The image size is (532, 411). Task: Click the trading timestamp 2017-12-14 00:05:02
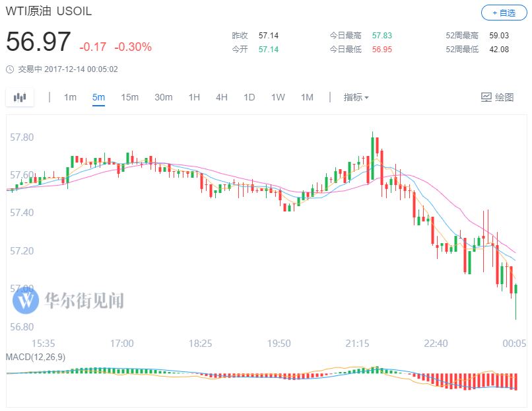[81, 69]
